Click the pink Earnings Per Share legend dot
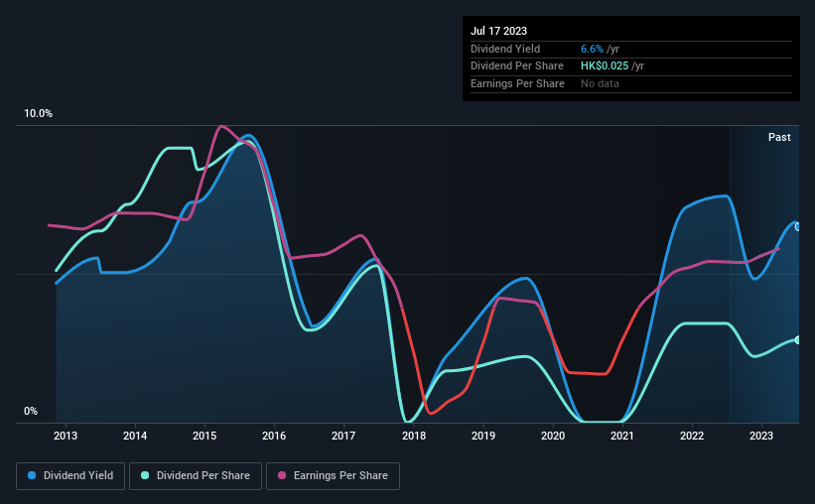 pos(282,475)
